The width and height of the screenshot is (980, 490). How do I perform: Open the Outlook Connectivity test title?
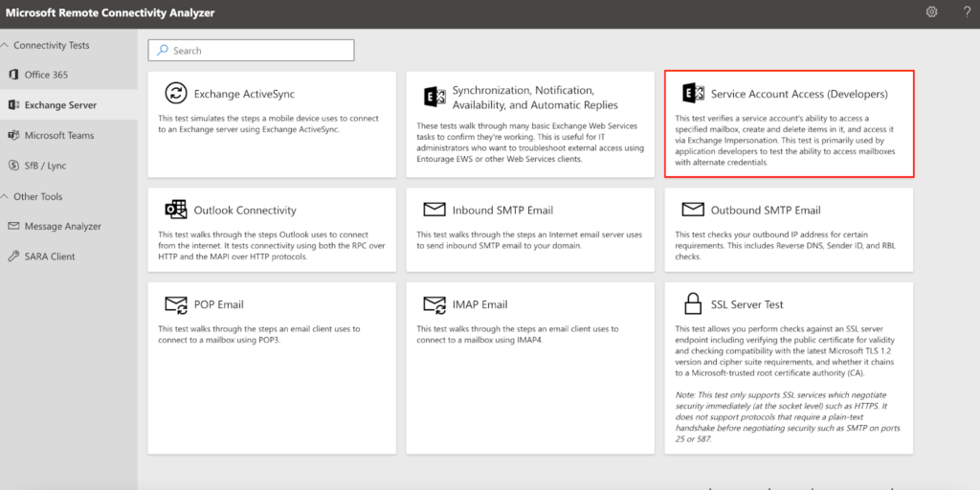click(x=245, y=210)
